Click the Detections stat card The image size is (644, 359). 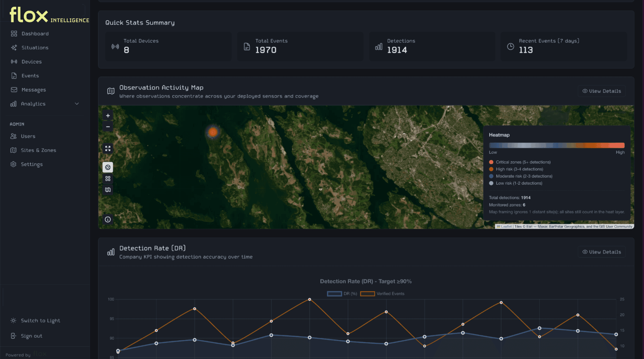pos(432,46)
